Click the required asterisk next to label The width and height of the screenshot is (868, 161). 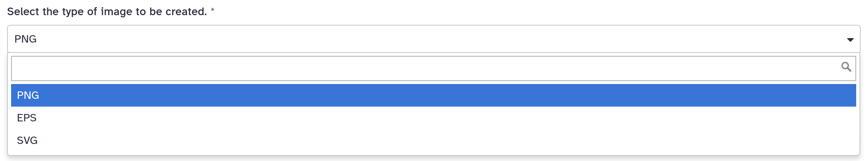click(212, 10)
